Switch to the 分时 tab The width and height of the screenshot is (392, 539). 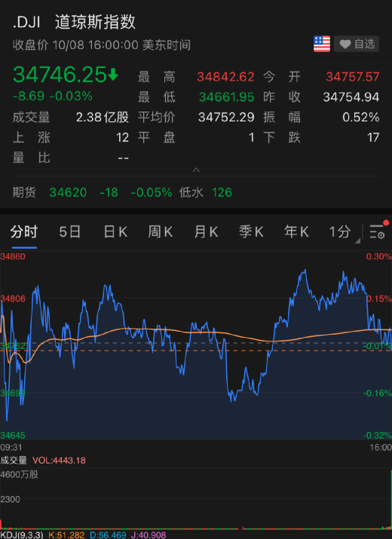23,232
